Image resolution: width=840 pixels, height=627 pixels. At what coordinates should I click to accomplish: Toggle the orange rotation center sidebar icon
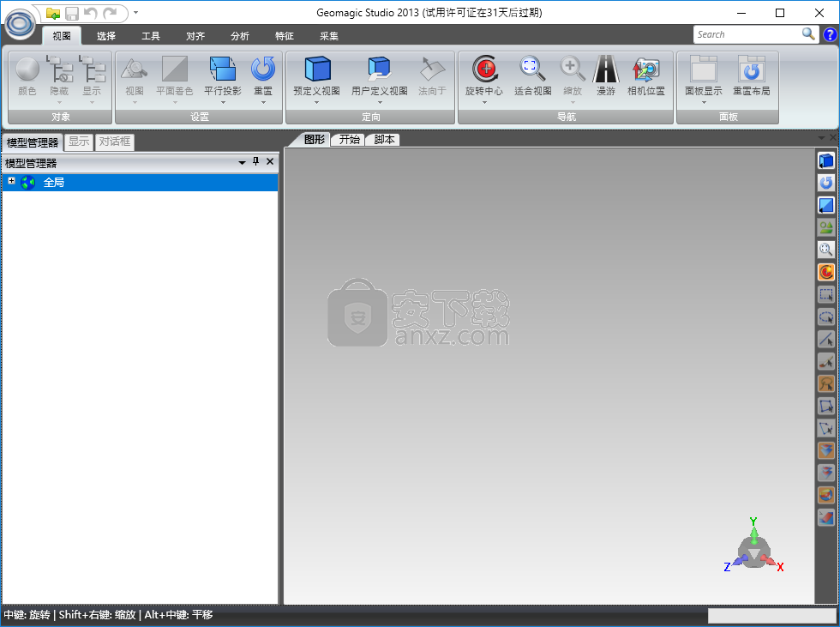pyautogui.click(x=826, y=272)
